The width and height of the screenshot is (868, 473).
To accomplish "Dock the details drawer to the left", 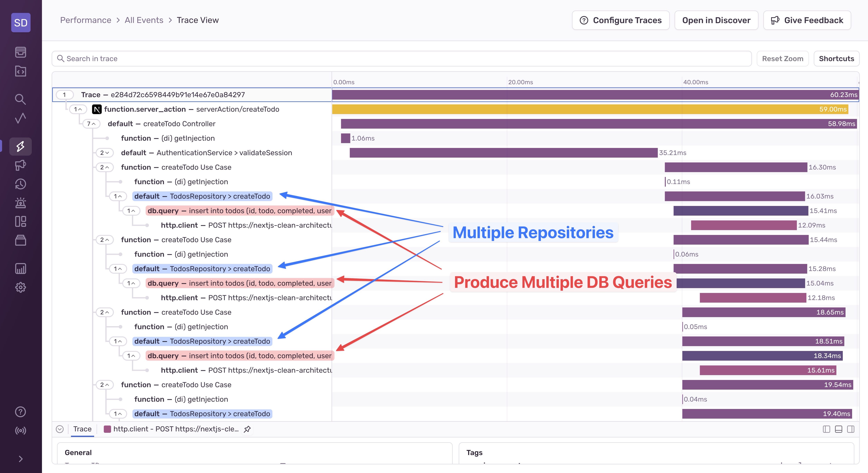I will 826,429.
